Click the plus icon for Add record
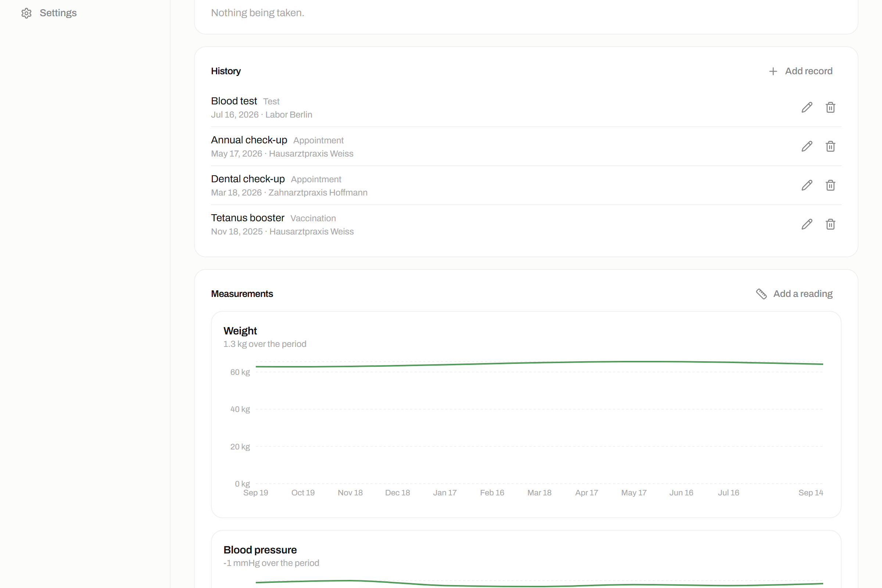The width and height of the screenshot is (882, 588). point(773,71)
